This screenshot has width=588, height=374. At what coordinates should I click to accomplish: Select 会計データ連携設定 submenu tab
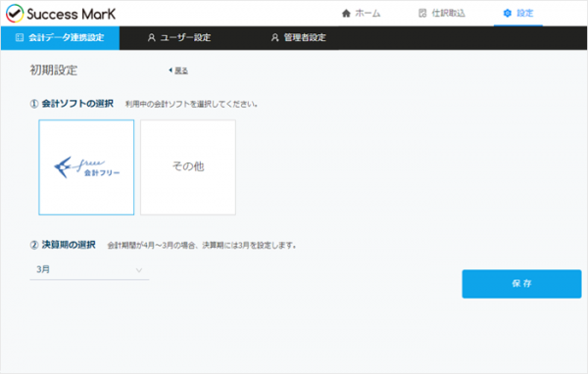[x=60, y=38]
